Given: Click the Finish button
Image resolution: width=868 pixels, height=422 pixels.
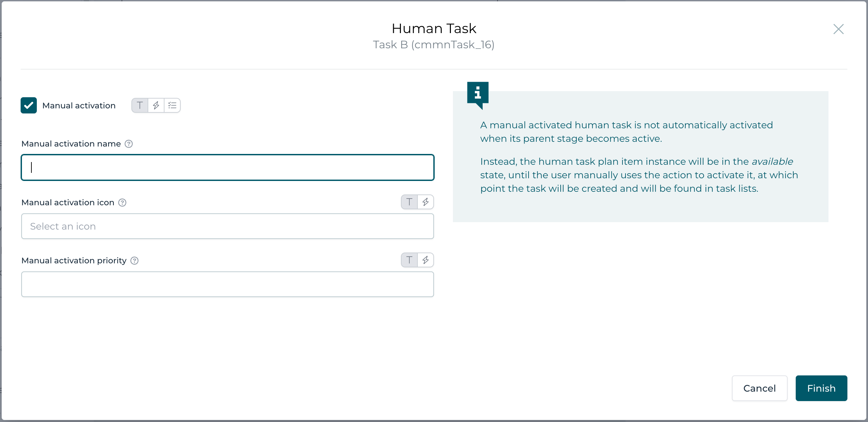Looking at the screenshot, I should pos(821,388).
